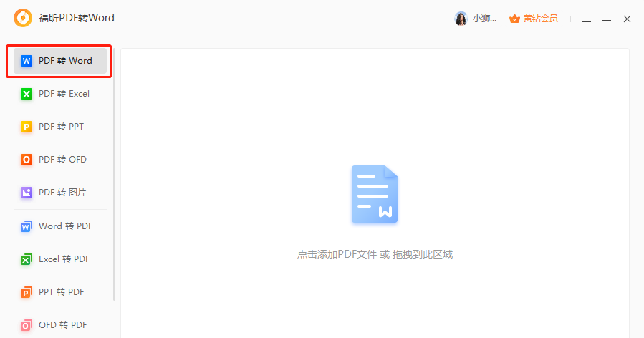
Task: Select the orange O icon for PDF 转 OFD
Action: point(27,160)
